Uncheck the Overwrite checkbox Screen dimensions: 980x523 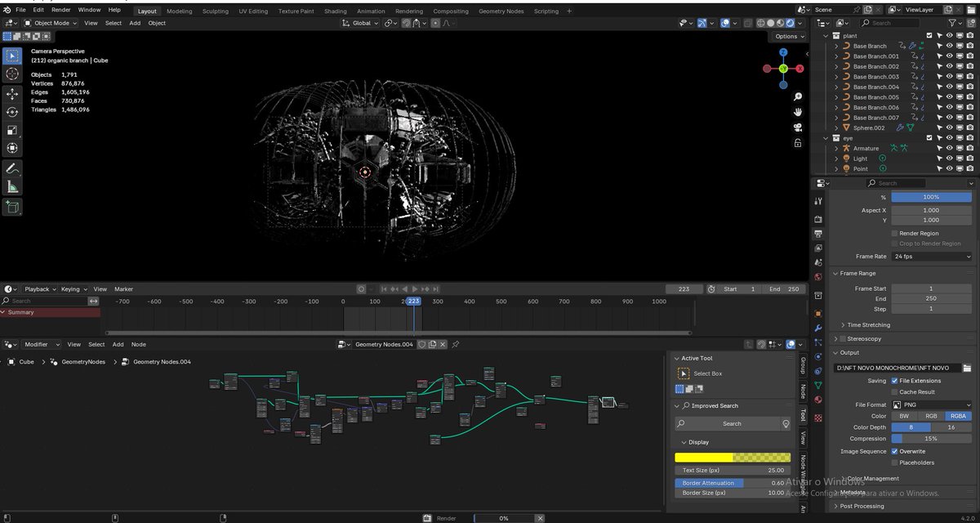(894, 451)
